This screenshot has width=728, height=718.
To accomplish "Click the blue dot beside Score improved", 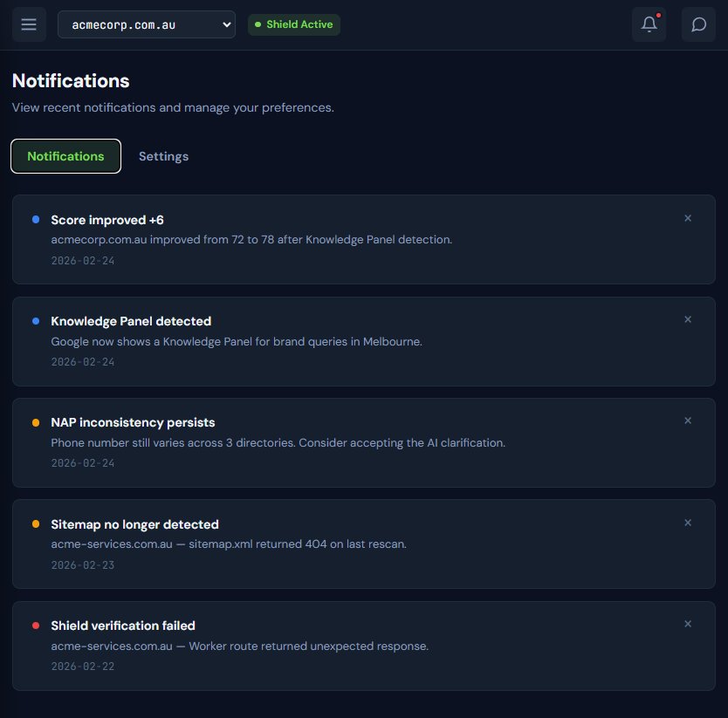I will point(36,220).
